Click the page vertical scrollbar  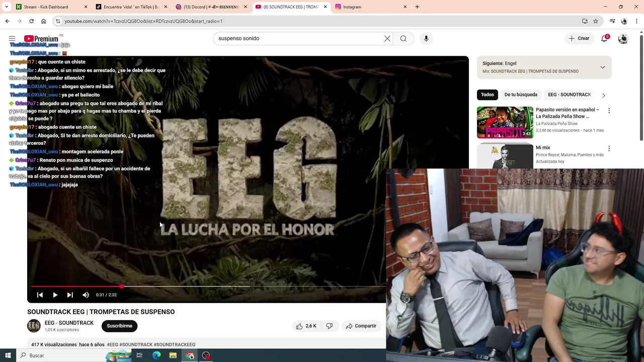641,88
